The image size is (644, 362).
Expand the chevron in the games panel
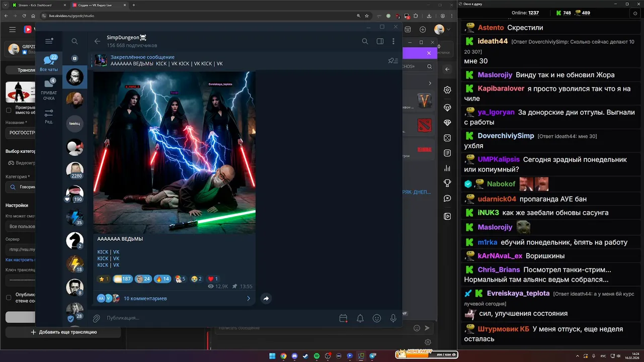[430, 83]
